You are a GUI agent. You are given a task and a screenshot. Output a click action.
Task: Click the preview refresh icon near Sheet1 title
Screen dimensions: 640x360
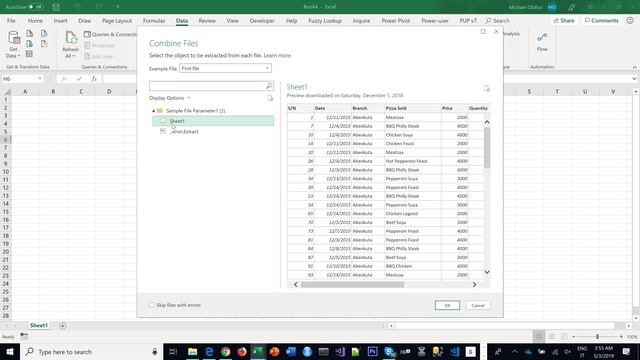pos(487,89)
